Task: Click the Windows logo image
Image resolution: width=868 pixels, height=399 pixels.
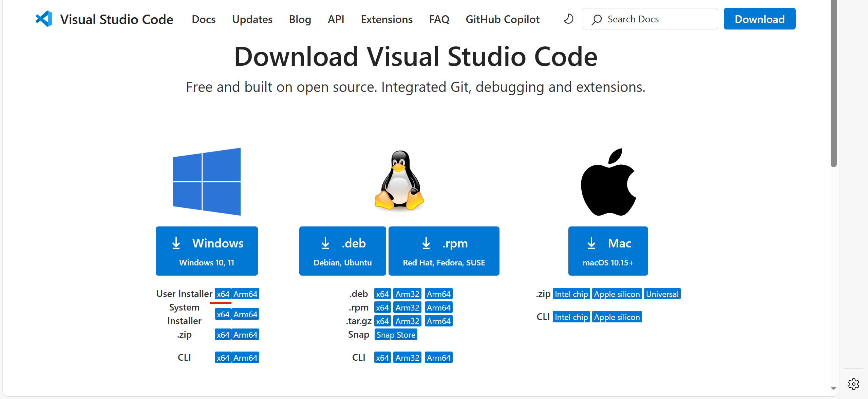Action: click(x=206, y=181)
